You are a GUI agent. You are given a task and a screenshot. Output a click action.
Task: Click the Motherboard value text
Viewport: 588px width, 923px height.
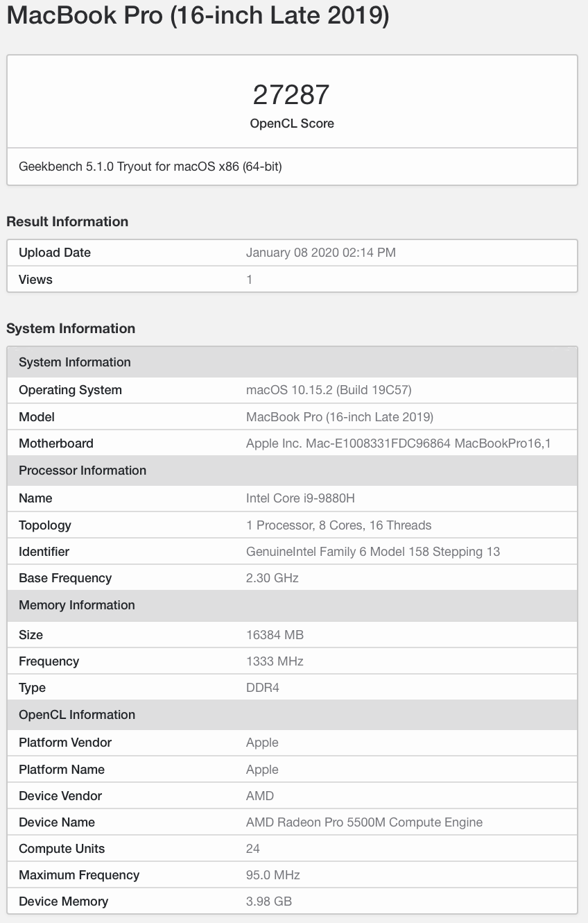pyautogui.click(x=398, y=443)
